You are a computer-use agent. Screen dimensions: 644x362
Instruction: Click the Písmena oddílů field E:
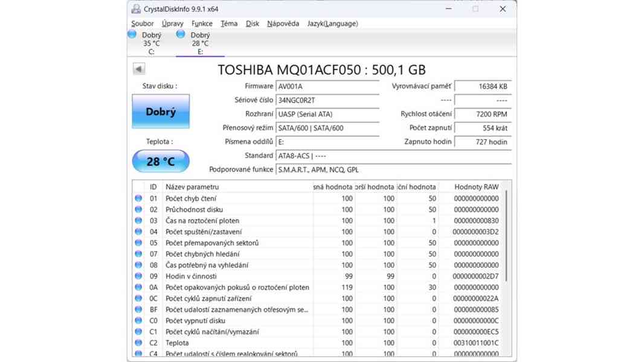[327, 142]
